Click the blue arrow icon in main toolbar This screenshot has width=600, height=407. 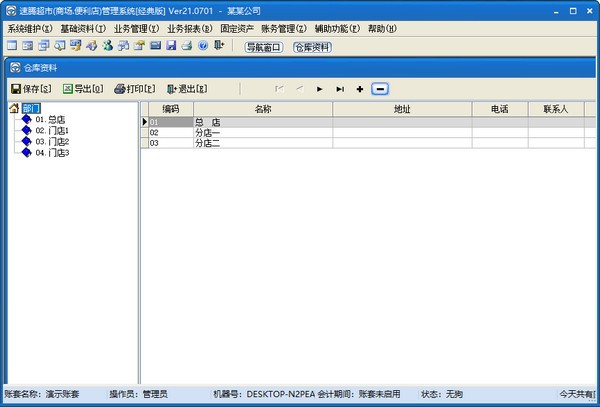(x=91, y=46)
